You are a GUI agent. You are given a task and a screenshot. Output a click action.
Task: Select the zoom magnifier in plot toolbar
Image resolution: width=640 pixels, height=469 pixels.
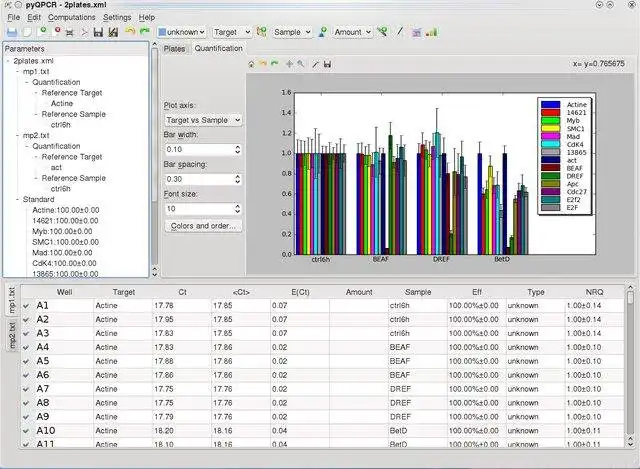coord(301,64)
